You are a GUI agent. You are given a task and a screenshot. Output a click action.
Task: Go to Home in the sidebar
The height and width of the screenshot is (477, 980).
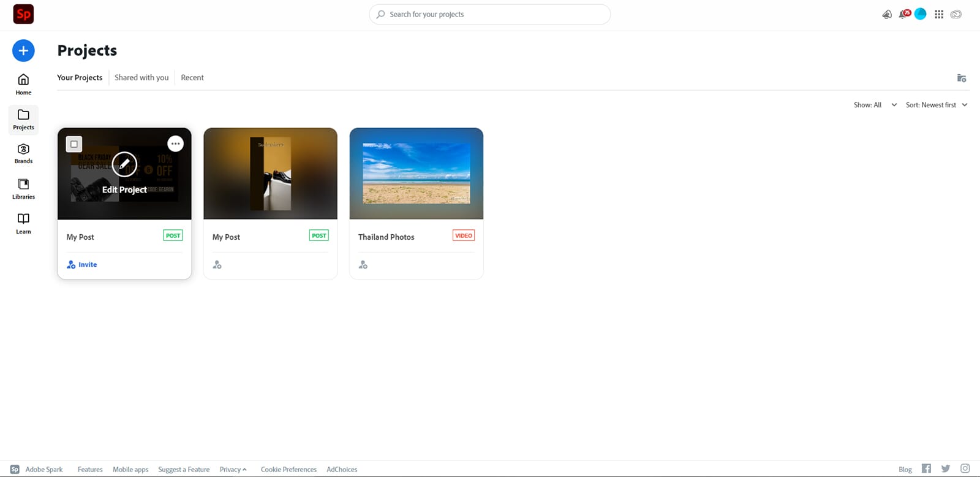coord(23,85)
